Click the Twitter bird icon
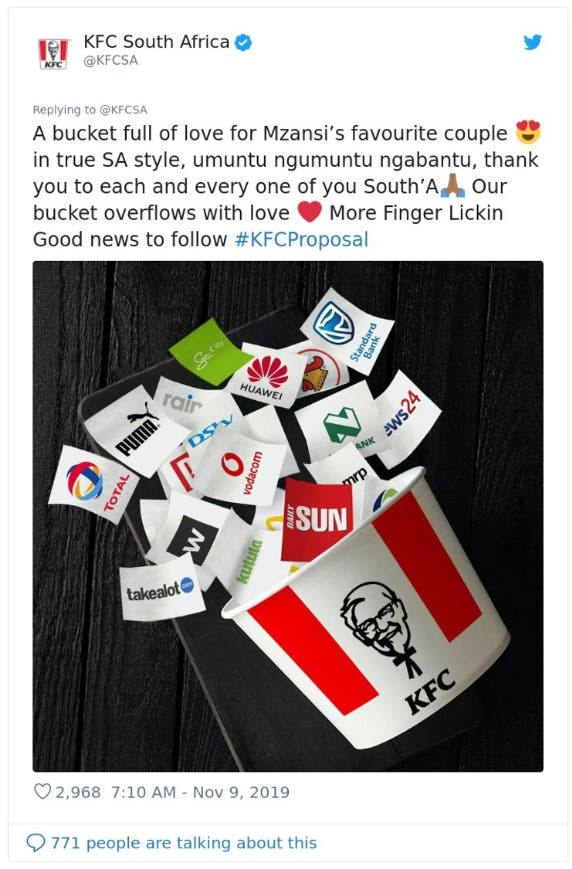The image size is (572, 869). point(532,42)
